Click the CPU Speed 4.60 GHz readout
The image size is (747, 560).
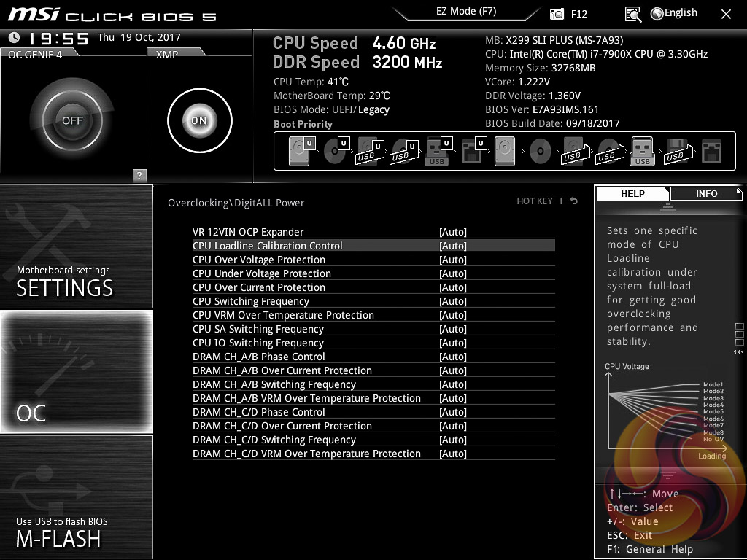click(x=354, y=43)
